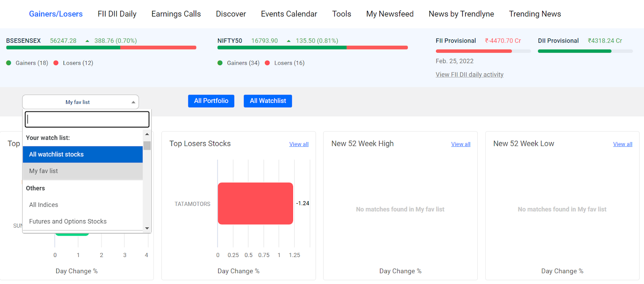The width and height of the screenshot is (644, 284).
Task: Click the All Portfolio button
Action: coord(211,101)
